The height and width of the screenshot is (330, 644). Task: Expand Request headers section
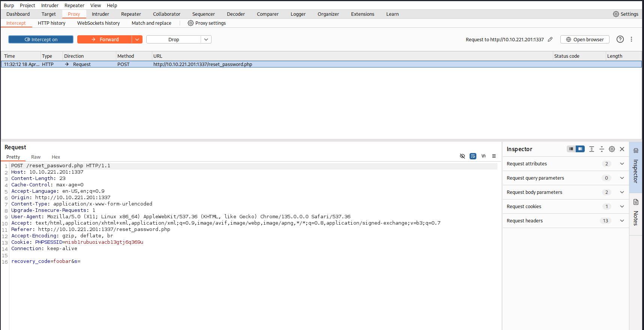click(x=566, y=220)
